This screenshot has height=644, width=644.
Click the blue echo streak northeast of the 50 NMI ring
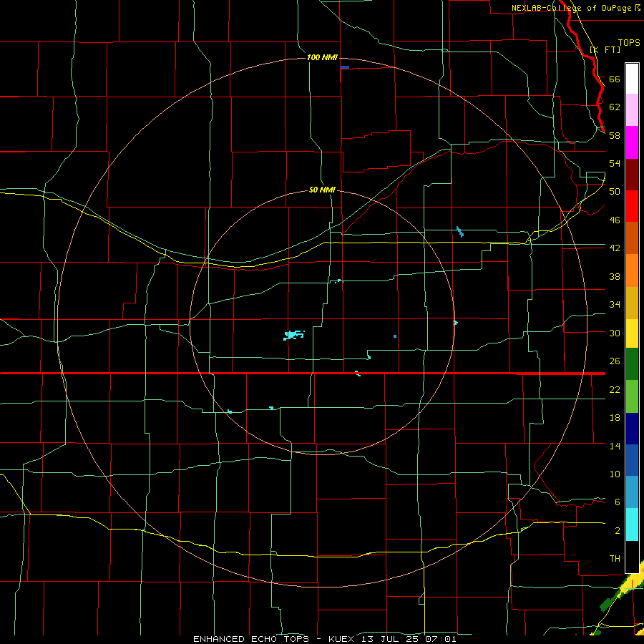[460, 232]
